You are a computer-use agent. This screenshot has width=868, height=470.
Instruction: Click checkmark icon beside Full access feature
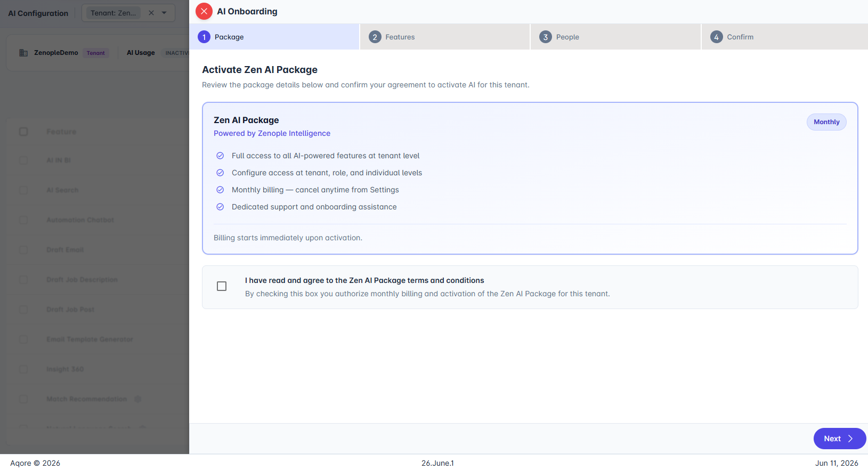(x=220, y=156)
